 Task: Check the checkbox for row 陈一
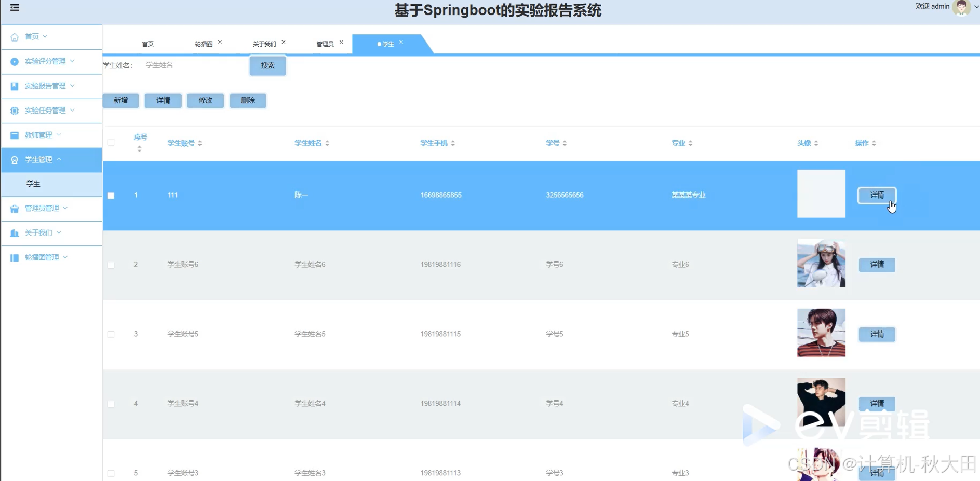(x=111, y=195)
